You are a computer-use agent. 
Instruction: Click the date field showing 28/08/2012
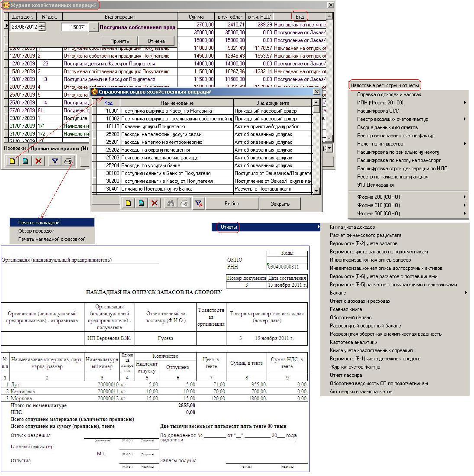click(x=24, y=27)
